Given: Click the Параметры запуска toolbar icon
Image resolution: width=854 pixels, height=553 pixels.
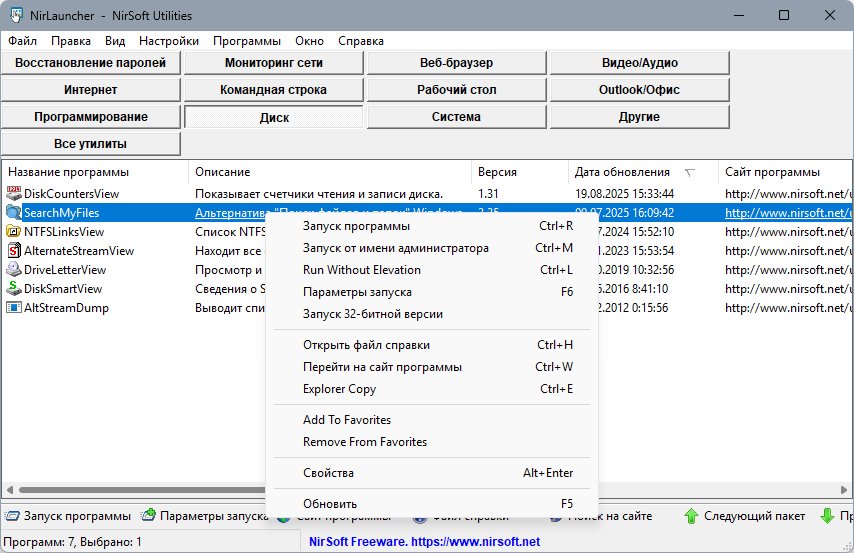Looking at the screenshot, I should 149,517.
